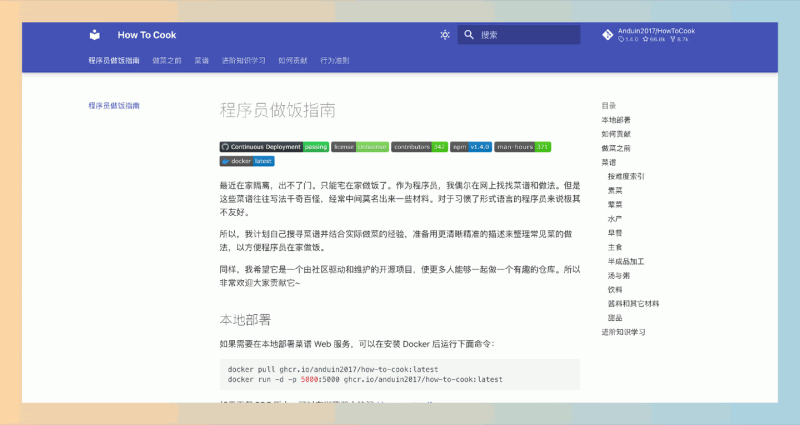The image size is (800, 425).
Task: Jump to 做菜之前 in table of contents
Action: pyautogui.click(x=616, y=148)
